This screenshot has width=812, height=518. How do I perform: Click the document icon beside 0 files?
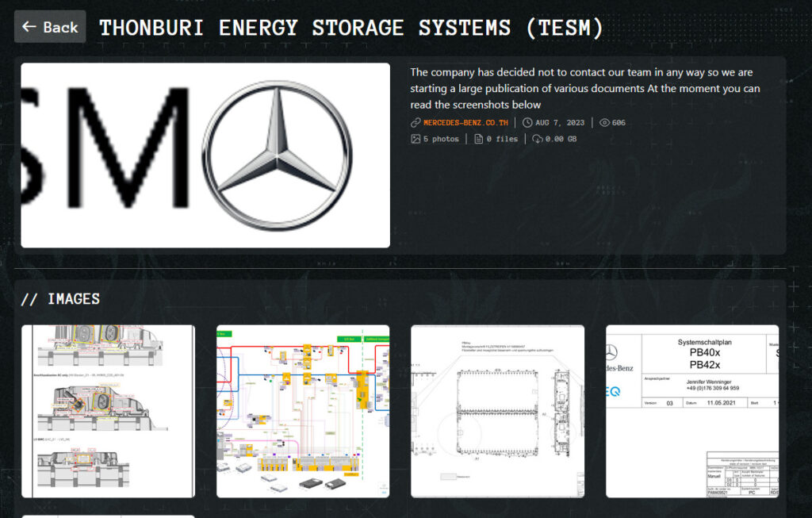[479, 139]
